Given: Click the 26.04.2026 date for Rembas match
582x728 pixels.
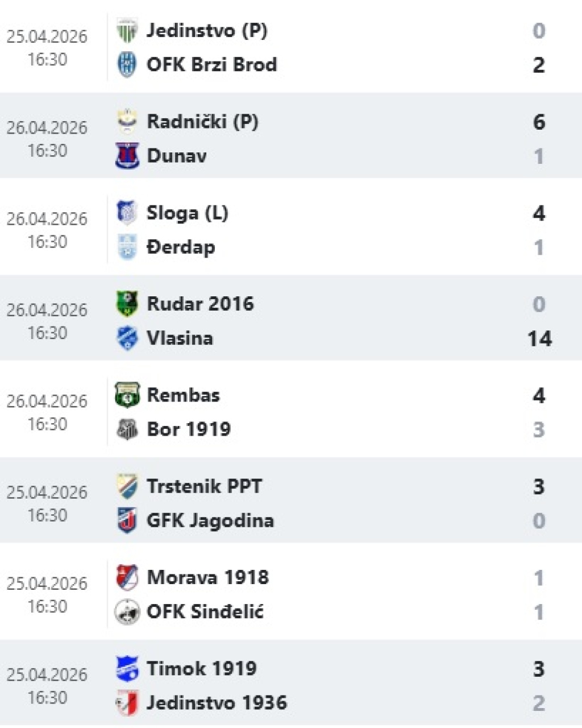Looking at the screenshot, I should [47, 402].
